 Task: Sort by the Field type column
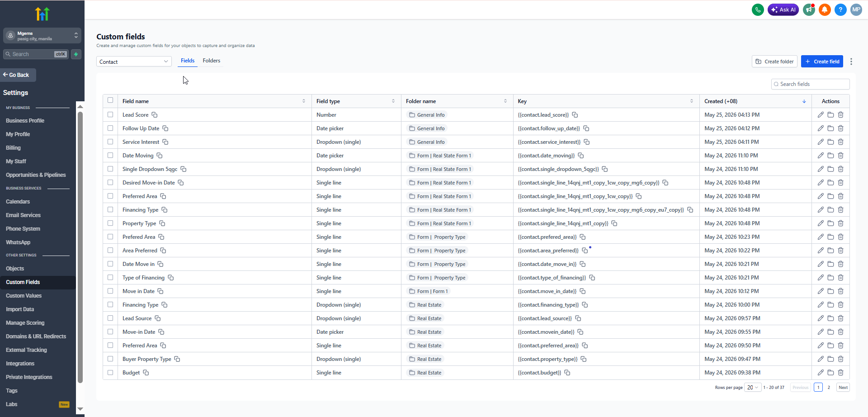pyautogui.click(x=393, y=101)
